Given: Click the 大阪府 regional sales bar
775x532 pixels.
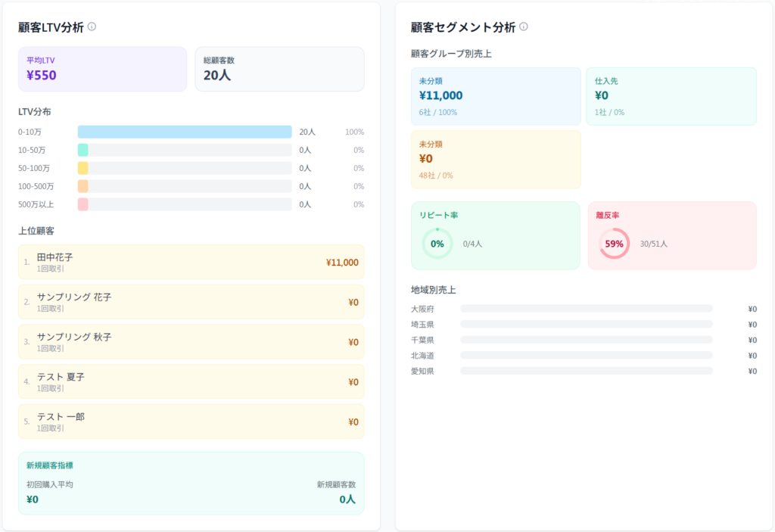Looking at the screenshot, I should (586, 309).
